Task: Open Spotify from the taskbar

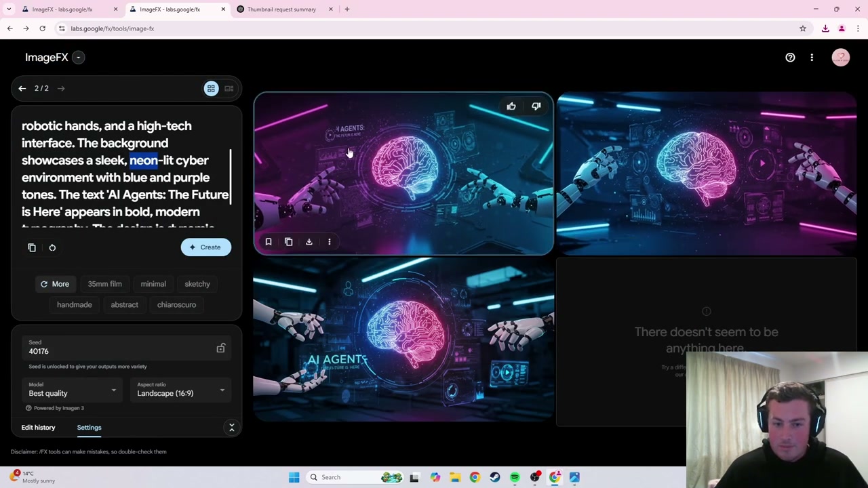Action: pos(515,477)
